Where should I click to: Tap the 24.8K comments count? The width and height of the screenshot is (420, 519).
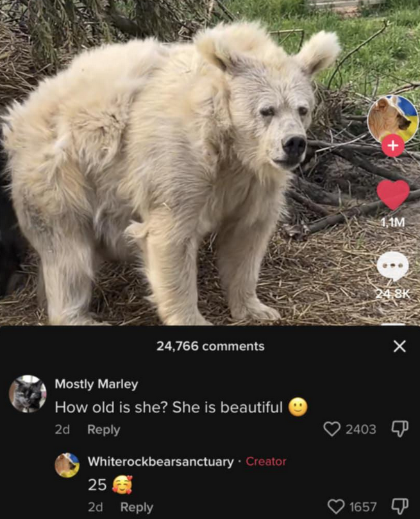point(393,294)
